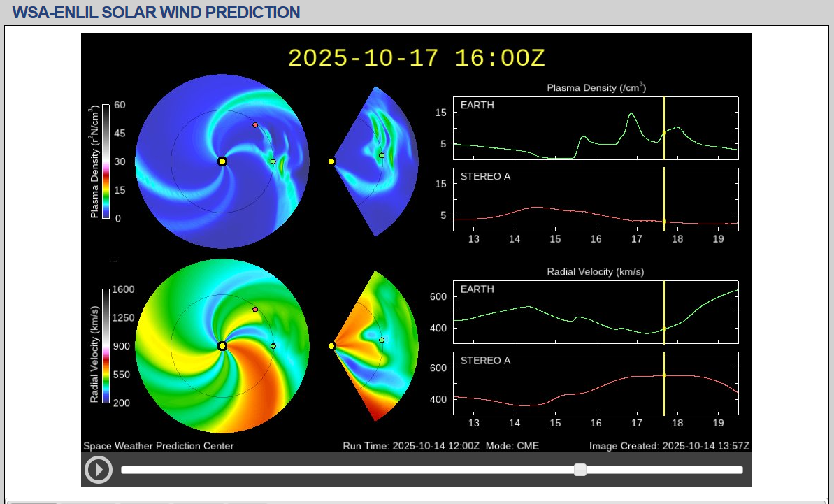Click the 2025-10-17 16:00Z timestamp
Image resolution: width=834 pixels, height=504 pixels.
417,57
